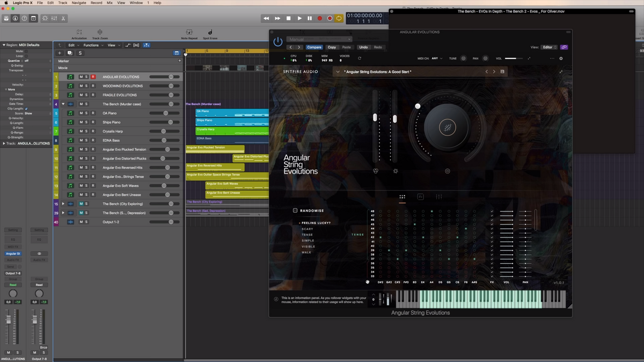Open the Mix menu in menu bar

pos(109,3)
